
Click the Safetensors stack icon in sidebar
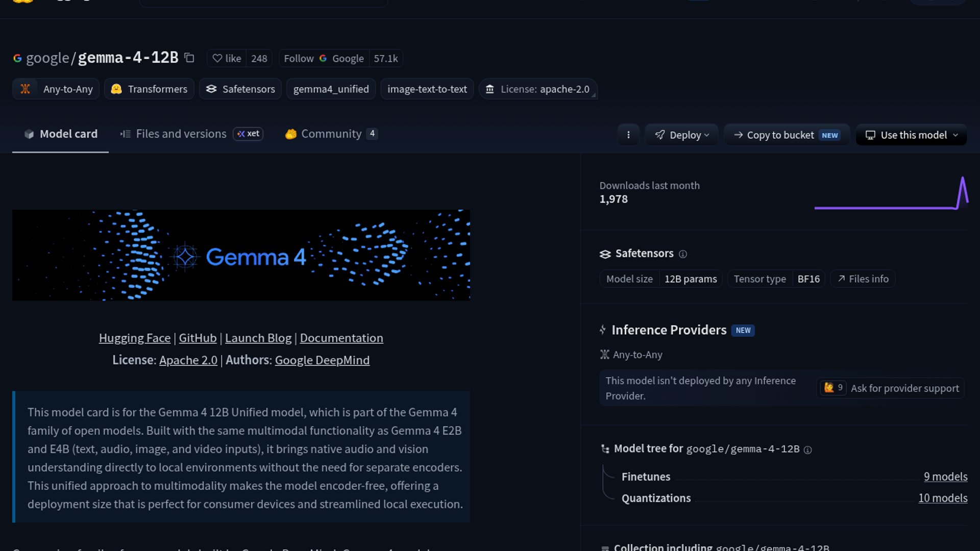[605, 254]
